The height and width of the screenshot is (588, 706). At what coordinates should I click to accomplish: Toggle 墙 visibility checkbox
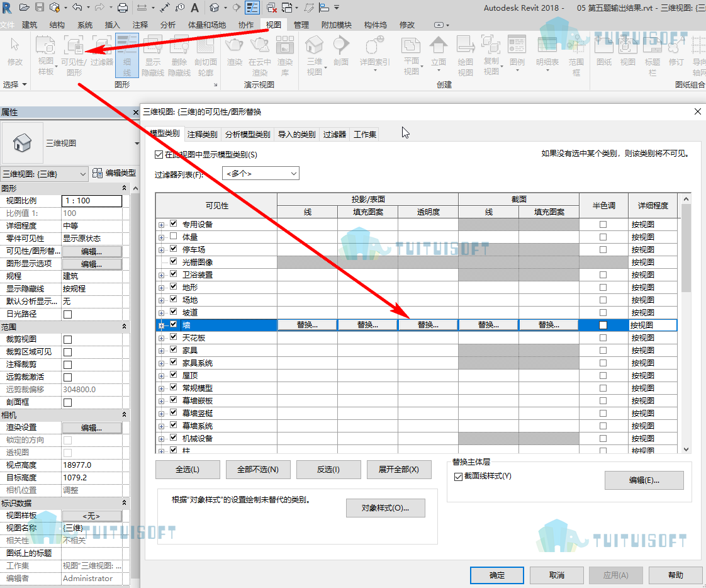(x=173, y=324)
